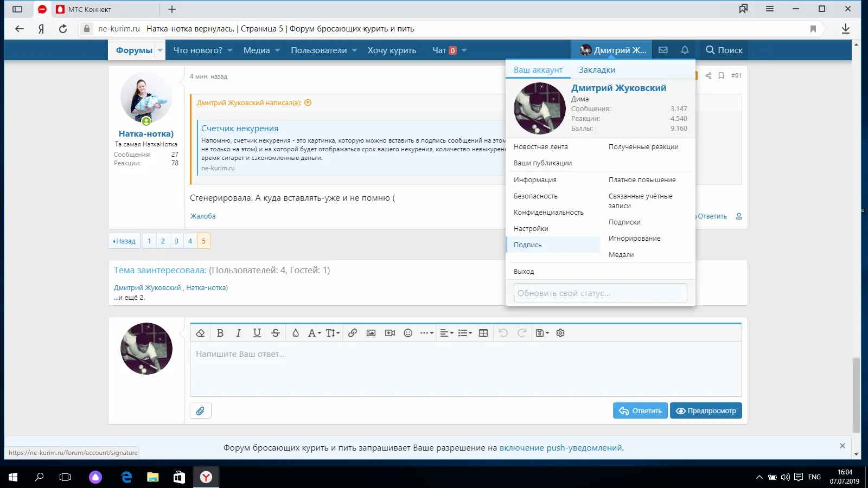
Task: Open the font family dropdown in editor
Action: (315, 333)
